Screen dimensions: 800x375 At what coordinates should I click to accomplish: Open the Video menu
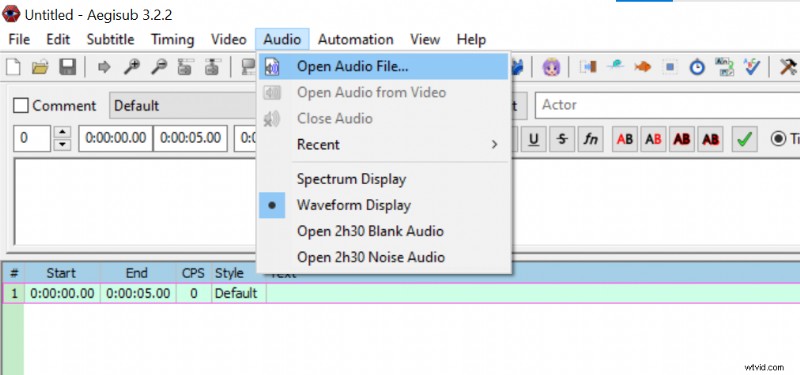point(229,39)
